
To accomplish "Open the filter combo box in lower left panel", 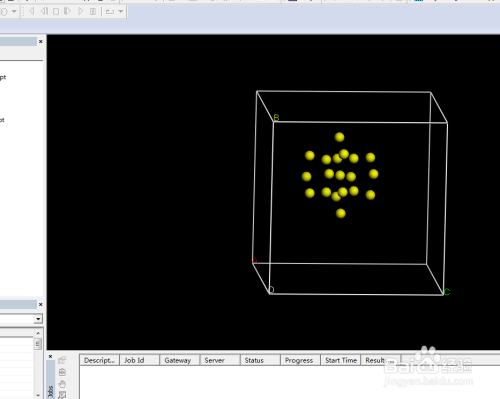I will coord(38,319).
